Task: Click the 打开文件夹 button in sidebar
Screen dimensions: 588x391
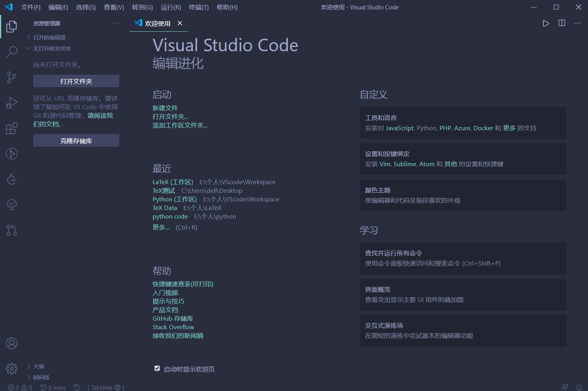Action: point(76,81)
